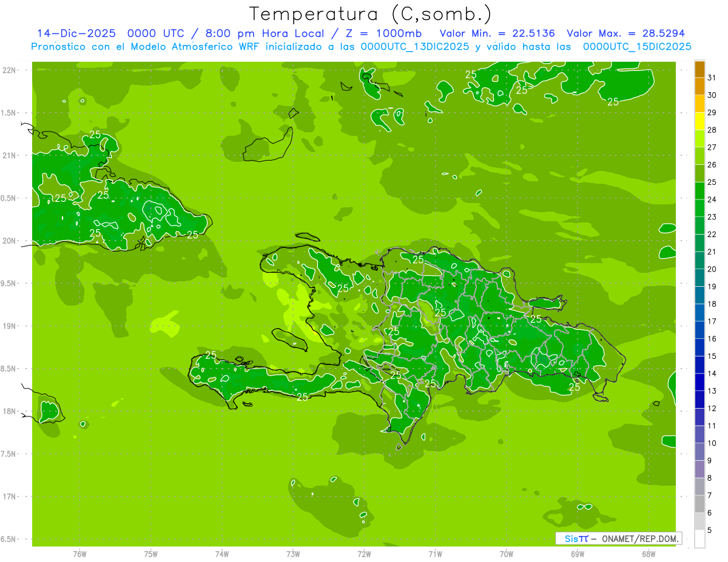Click the legend swatch above the 31 label
The image size is (728, 562).
[x=699, y=69]
